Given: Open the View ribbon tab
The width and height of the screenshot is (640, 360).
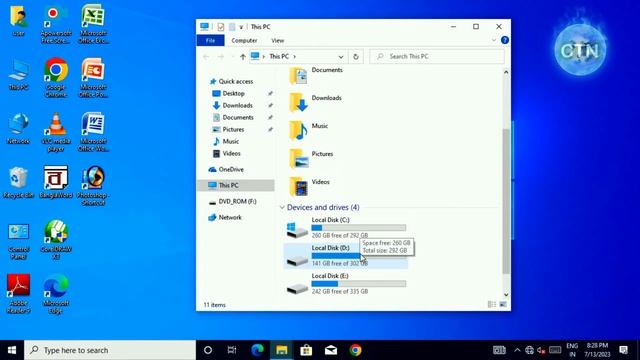Looking at the screenshot, I should tap(278, 40).
